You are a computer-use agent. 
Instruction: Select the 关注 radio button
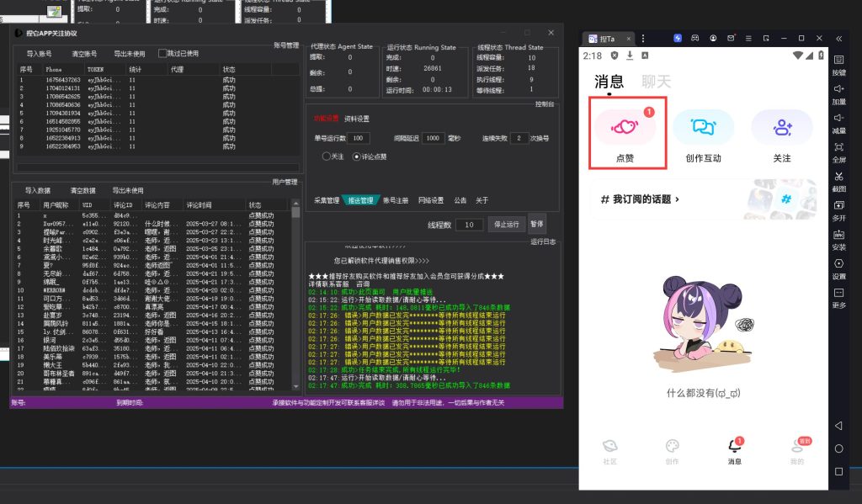[326, 156]
